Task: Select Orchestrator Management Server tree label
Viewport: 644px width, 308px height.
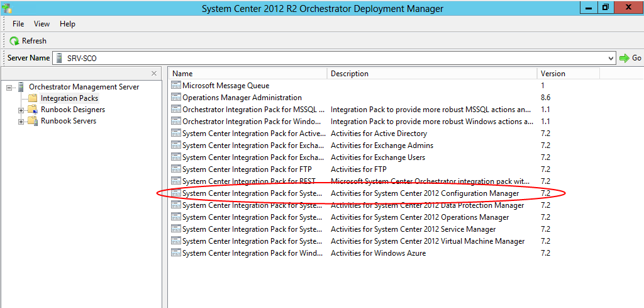Action: click(84, 87)
